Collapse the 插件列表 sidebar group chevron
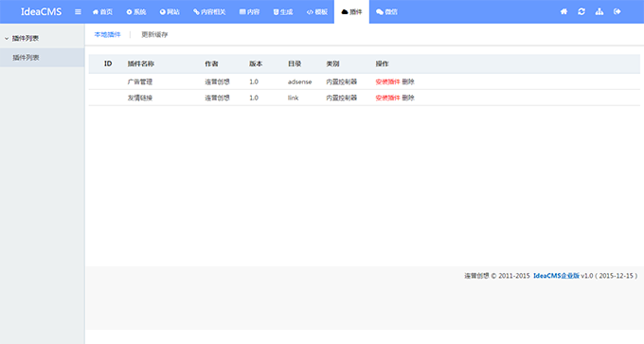 click(x=7, y=39)
